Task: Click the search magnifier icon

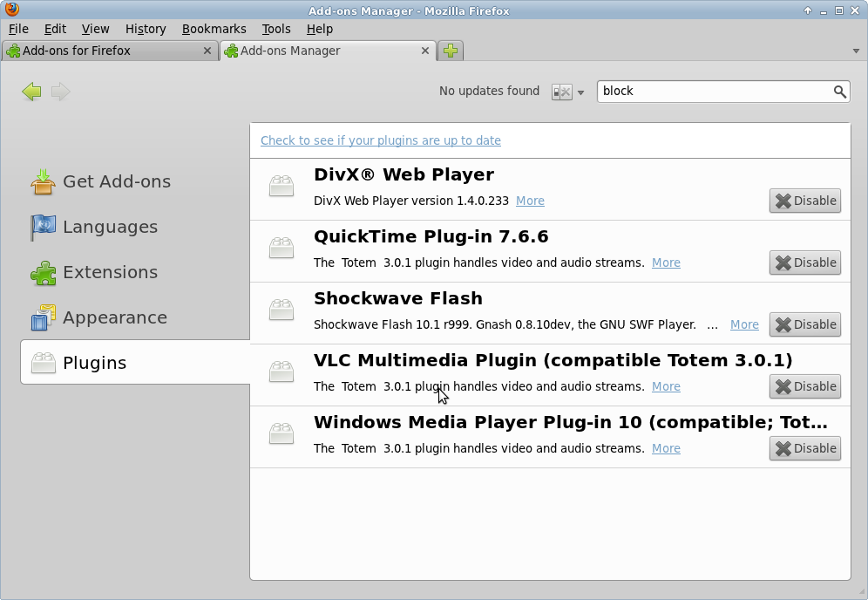Action: [x=840, y=92]
